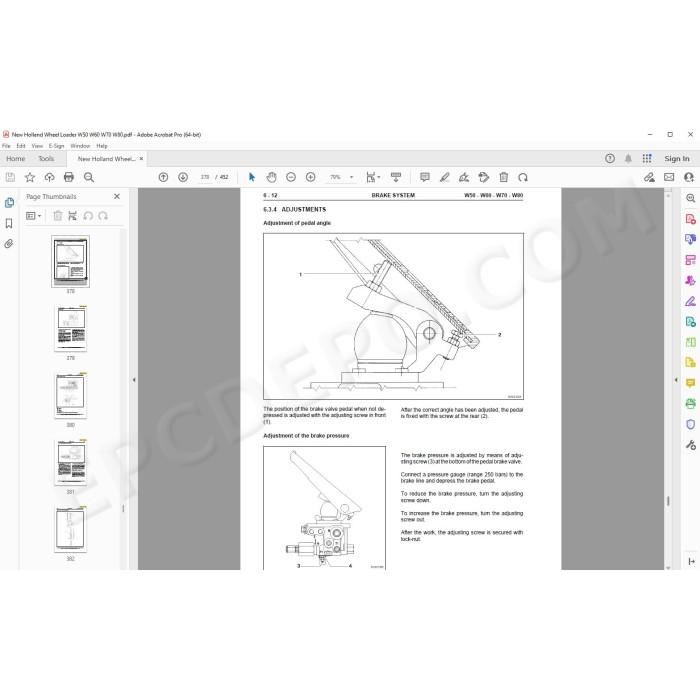Open the File menu

6,146
